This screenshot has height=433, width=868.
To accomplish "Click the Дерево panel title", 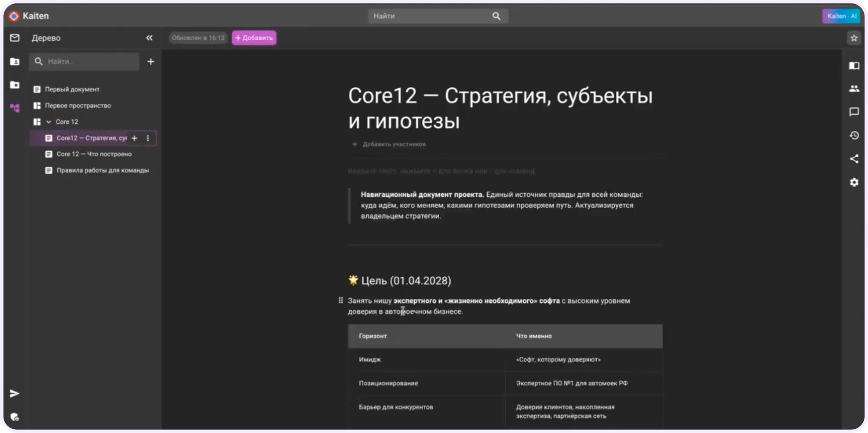I will [46, 38].
